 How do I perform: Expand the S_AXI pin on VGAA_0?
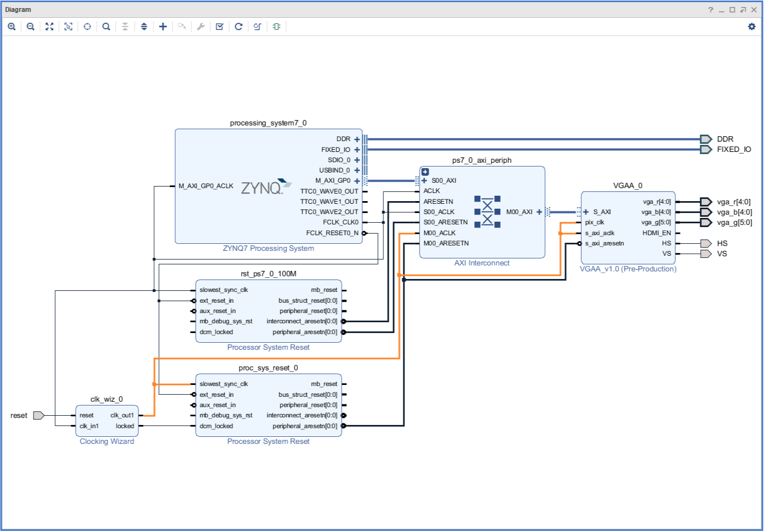click(x=586, y=212)
